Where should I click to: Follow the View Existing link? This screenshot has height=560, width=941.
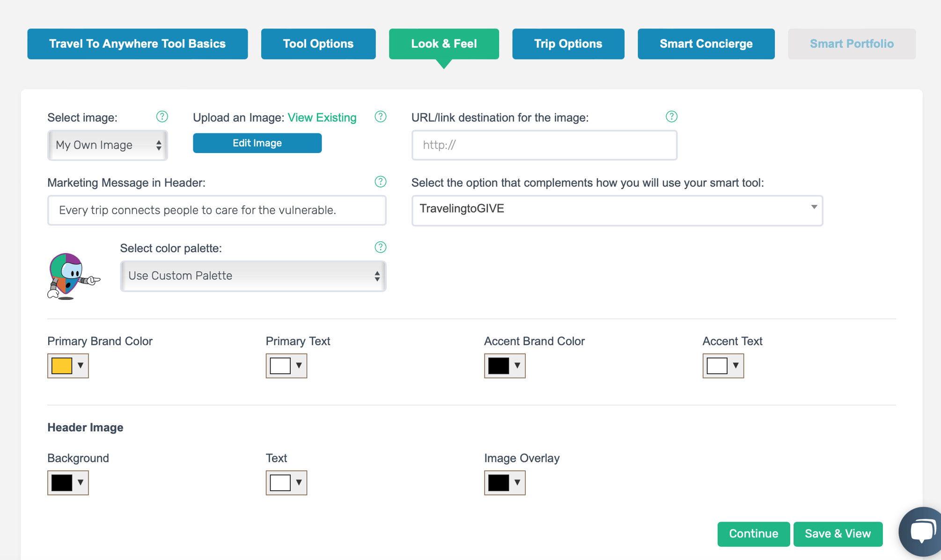[322, 117]
